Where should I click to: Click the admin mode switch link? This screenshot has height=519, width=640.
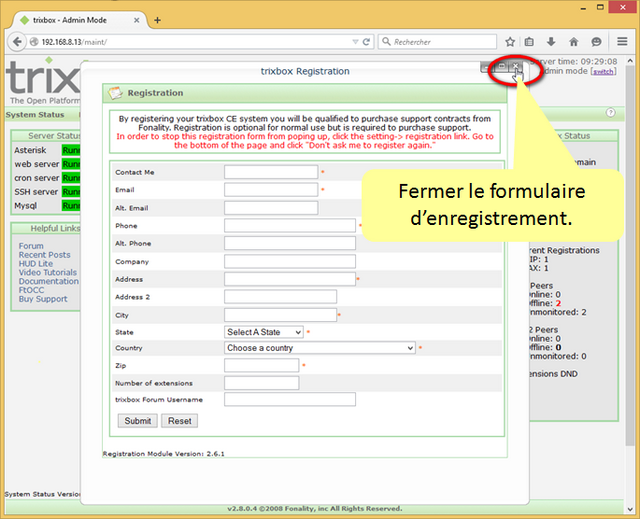603,72
